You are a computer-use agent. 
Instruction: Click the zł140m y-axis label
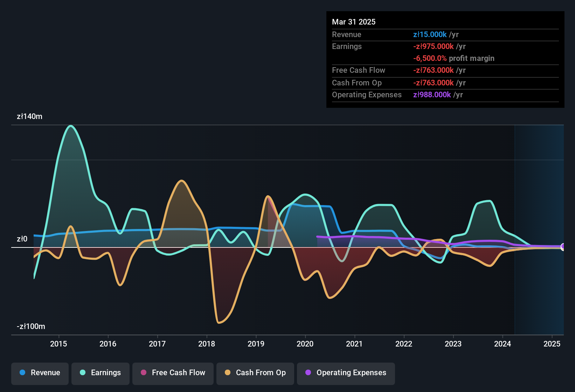point(29,116)
